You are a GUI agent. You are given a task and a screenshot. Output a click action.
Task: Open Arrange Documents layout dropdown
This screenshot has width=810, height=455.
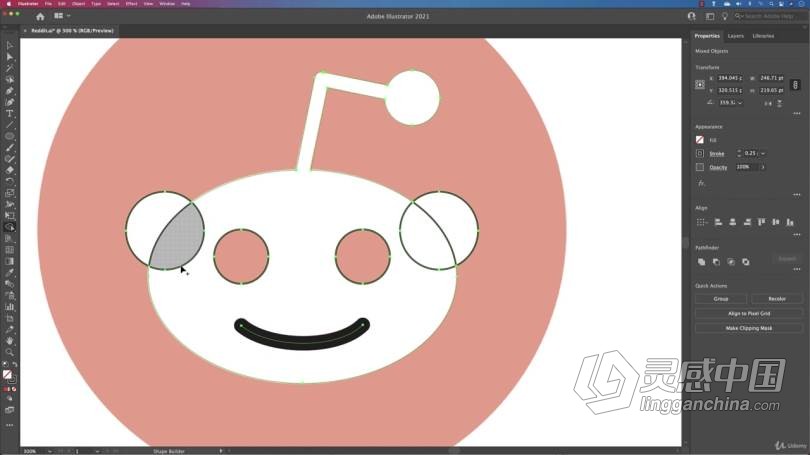[x=62, y=16]
